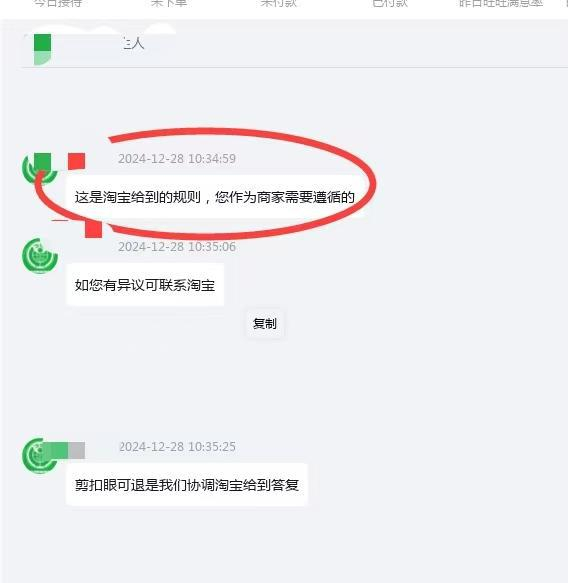Viewport: 568px width, 583px height.
Task: Open the avatar beside the 10:35:25 message
Action: (x=40, y=456)
